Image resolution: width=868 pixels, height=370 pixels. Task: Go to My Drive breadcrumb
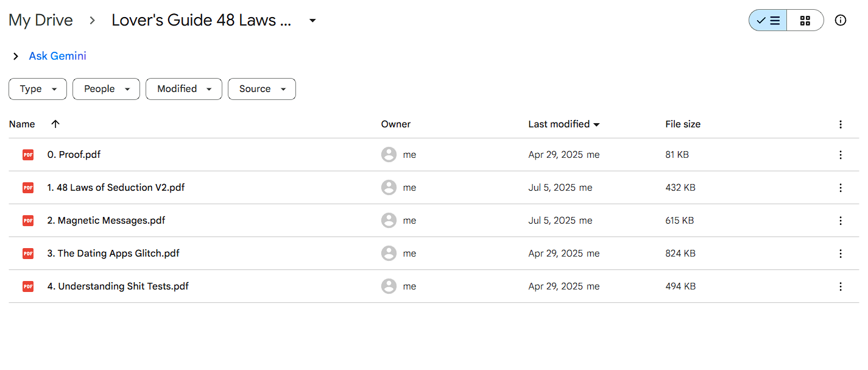click(x=41, y=20)
